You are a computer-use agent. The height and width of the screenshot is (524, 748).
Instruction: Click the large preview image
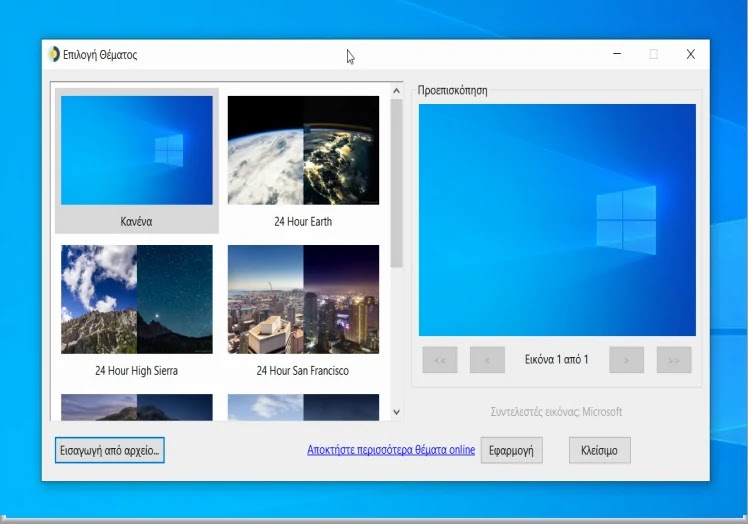click(x=557, y=220)
